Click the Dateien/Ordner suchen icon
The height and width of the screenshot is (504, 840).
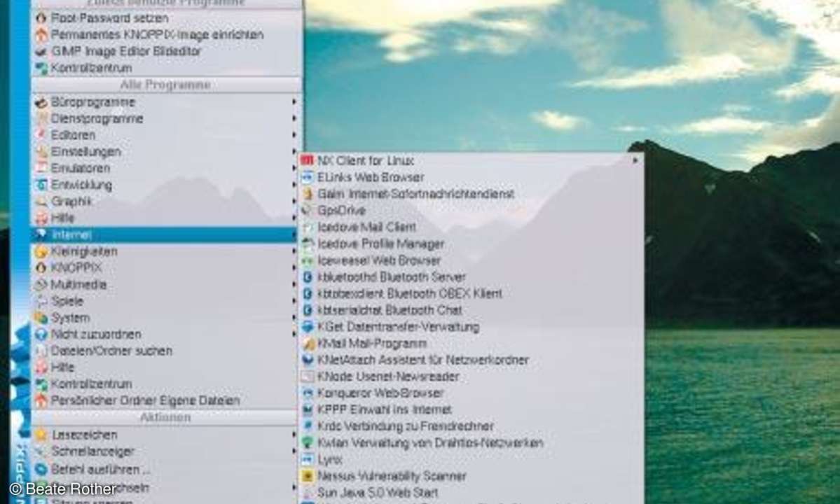point(41,351)
